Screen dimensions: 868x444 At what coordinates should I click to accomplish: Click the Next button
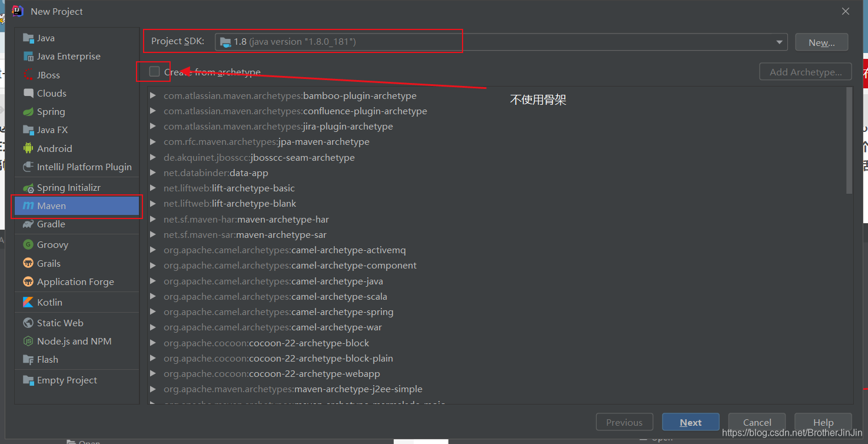(x=691, y=422)
